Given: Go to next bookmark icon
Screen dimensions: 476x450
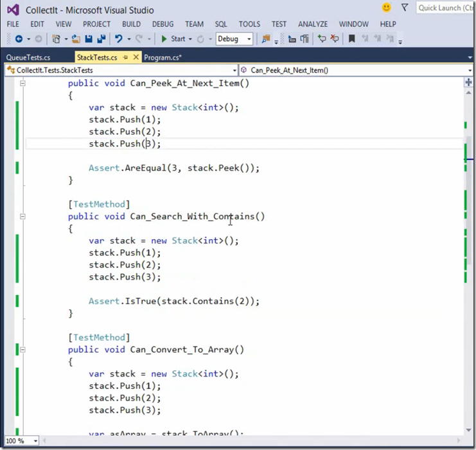Looking at the screenshot, I should [x=377, y=39].
